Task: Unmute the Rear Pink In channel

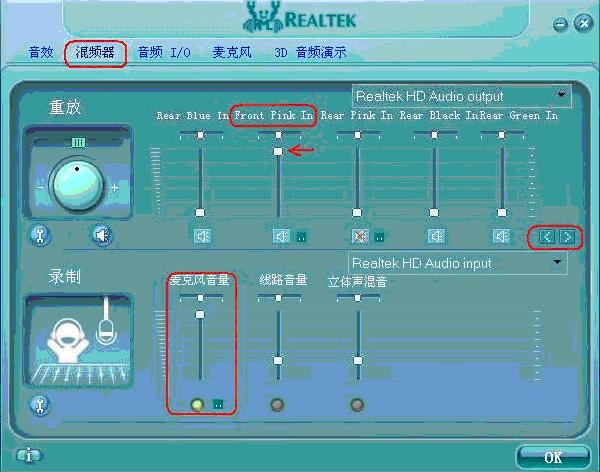Action: coord(360,236)
